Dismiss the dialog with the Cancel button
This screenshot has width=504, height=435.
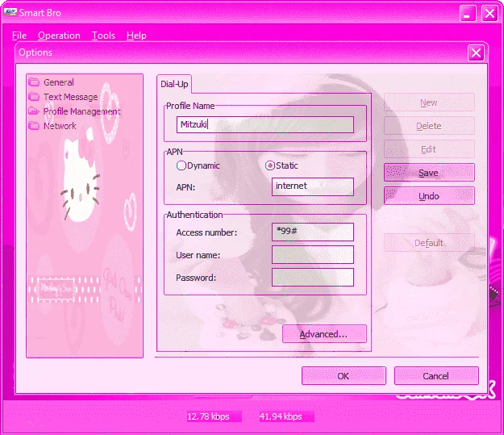coord(436,376)
